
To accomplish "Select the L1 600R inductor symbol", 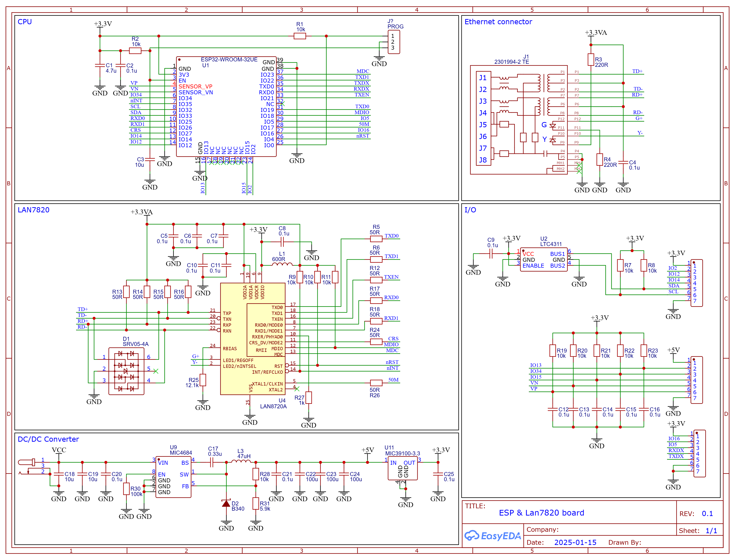I will click(x=282, y=265).
